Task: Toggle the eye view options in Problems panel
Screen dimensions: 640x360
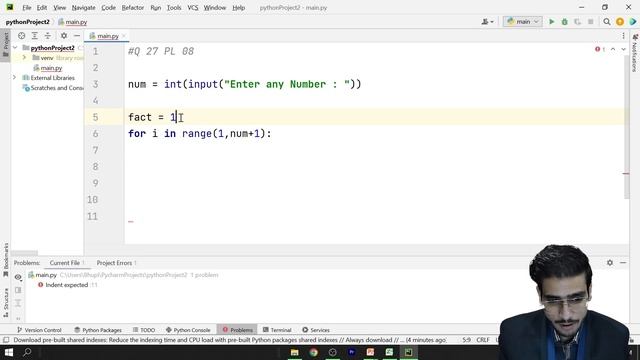Action: 18,277
